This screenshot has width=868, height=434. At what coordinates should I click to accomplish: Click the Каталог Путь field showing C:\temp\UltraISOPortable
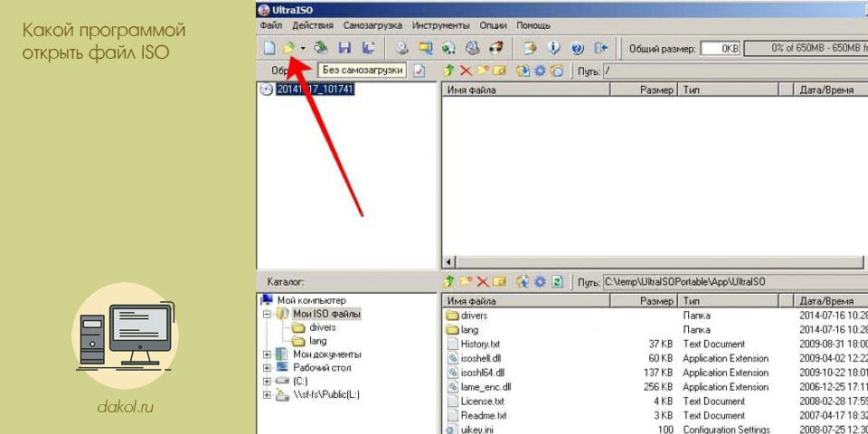point(735,282)
